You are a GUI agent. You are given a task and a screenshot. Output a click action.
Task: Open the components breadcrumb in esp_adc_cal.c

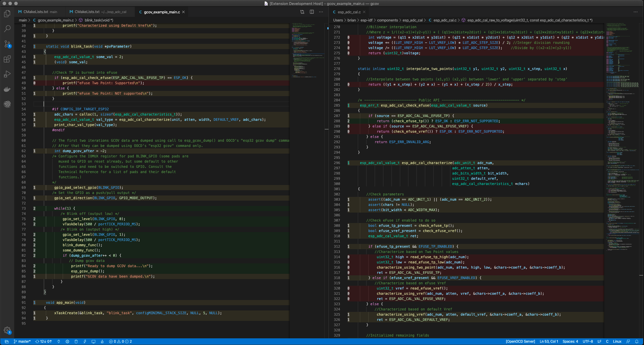388,20
